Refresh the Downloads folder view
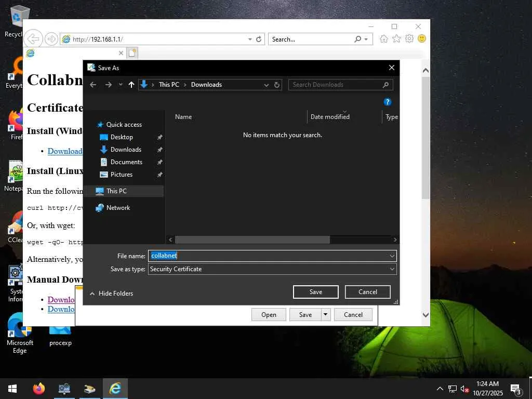 point(277,85)
